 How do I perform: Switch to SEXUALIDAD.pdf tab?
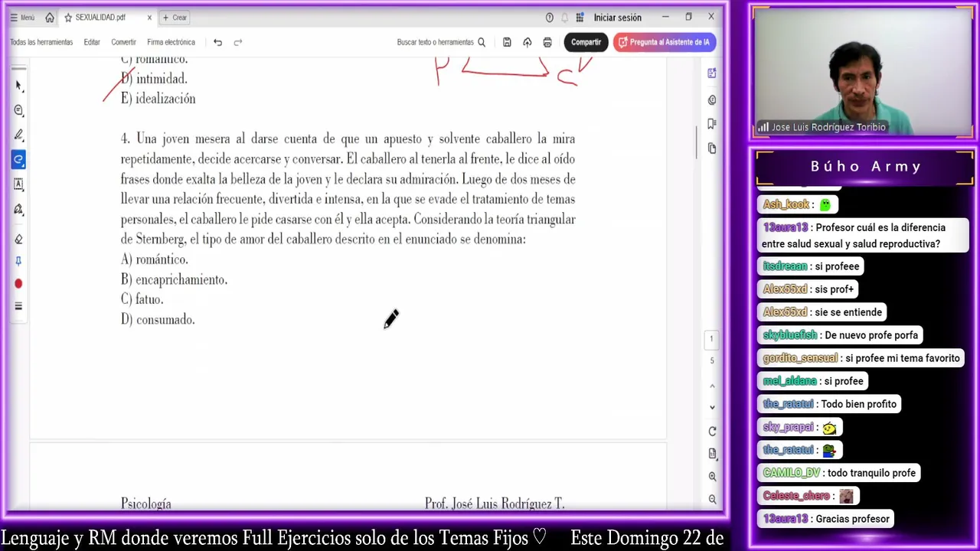tap(100, 18)
